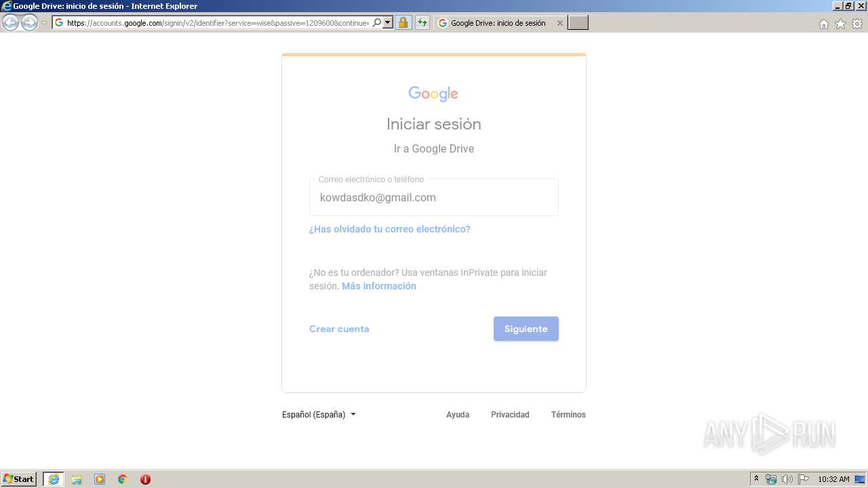This screenshot has height=488, width=868.
Task: Click the Action Center flag icon
Action: point(804,479)
